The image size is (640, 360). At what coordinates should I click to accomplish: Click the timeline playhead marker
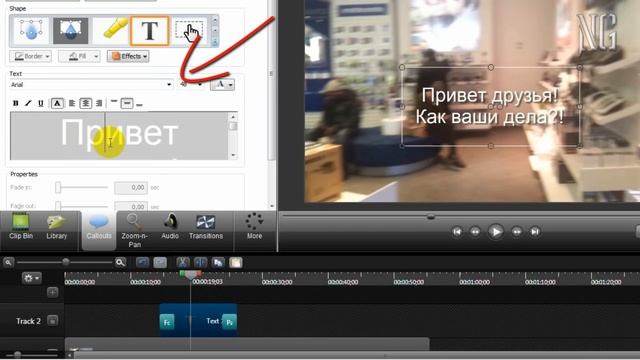coord(190,275)
